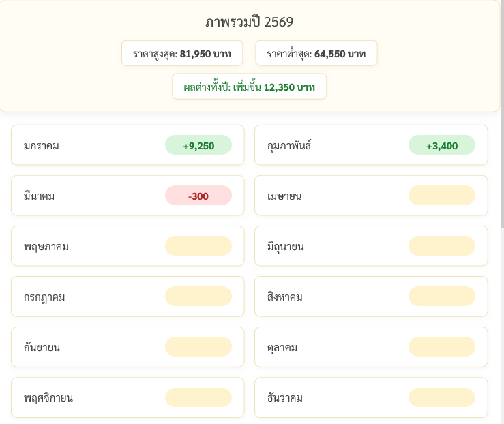Click the -300 red badge

click(x=198, y=196)
